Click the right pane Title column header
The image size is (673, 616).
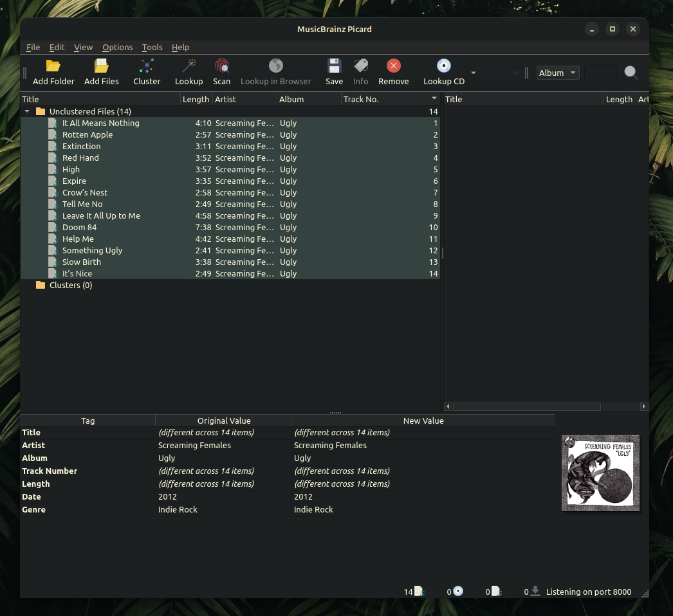524,99
